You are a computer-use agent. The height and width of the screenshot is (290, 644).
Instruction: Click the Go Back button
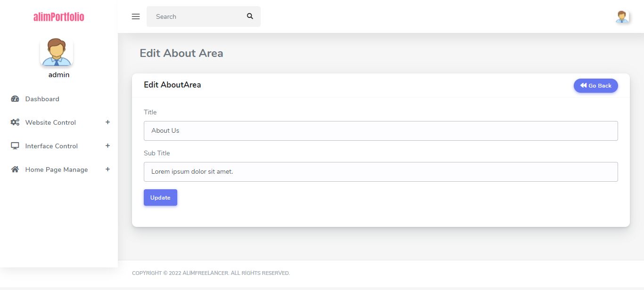(x=595, y=86)
